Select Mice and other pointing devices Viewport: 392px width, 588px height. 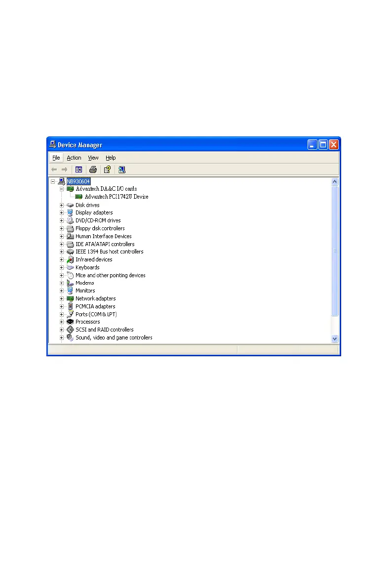110,275
